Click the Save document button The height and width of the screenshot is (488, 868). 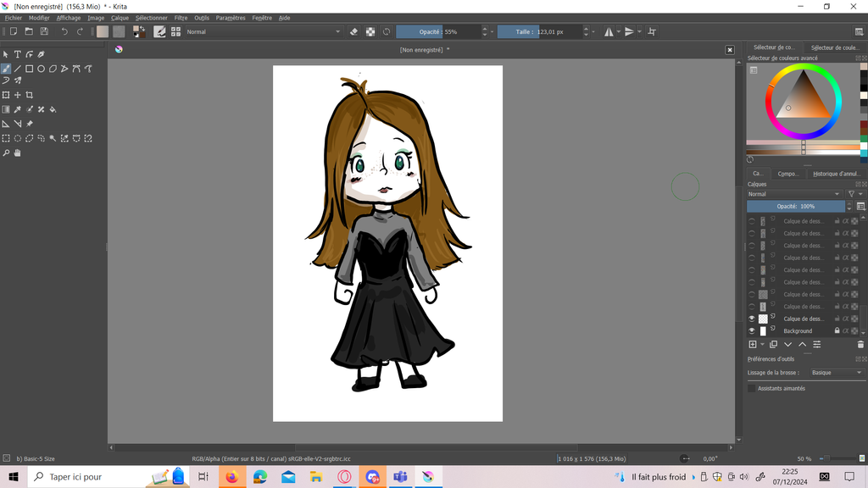[x=44, y=31]
